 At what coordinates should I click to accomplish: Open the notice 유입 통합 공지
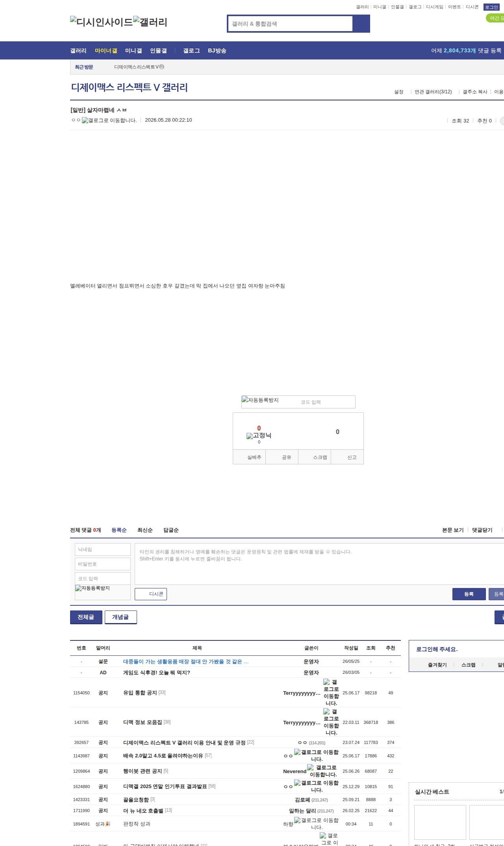tap(140, 693)
